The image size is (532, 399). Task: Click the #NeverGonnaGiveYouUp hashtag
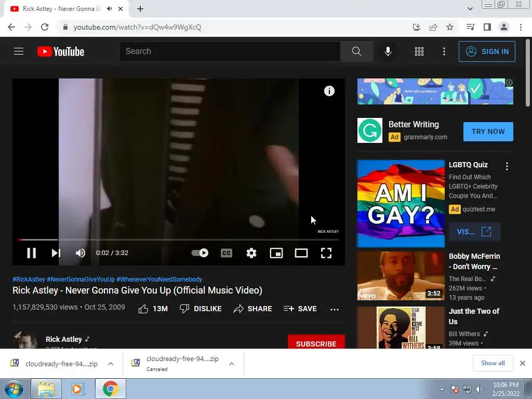click(x=81, y=279)
